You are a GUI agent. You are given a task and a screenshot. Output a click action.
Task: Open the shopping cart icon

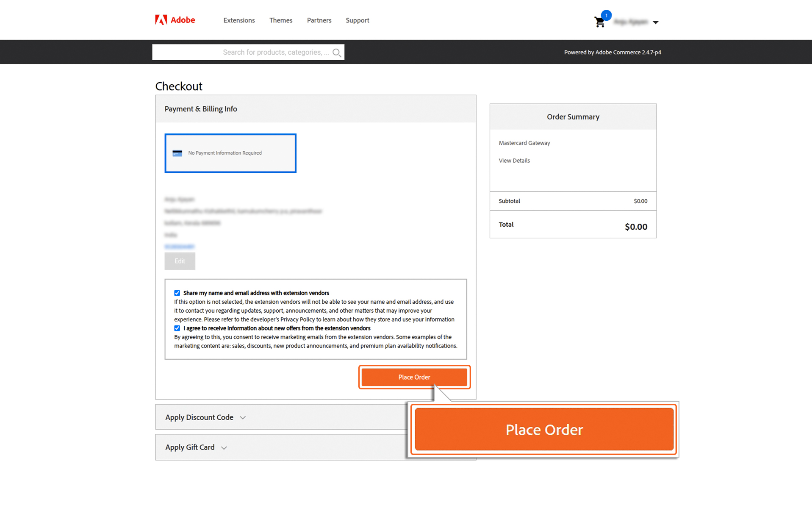pyautogui.click(x=599, y=22)
